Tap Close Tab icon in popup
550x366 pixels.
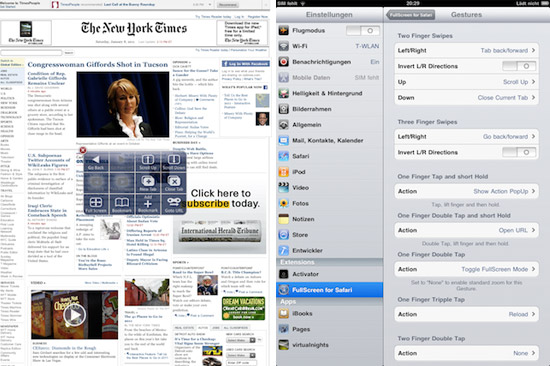[x=174, y=183]
